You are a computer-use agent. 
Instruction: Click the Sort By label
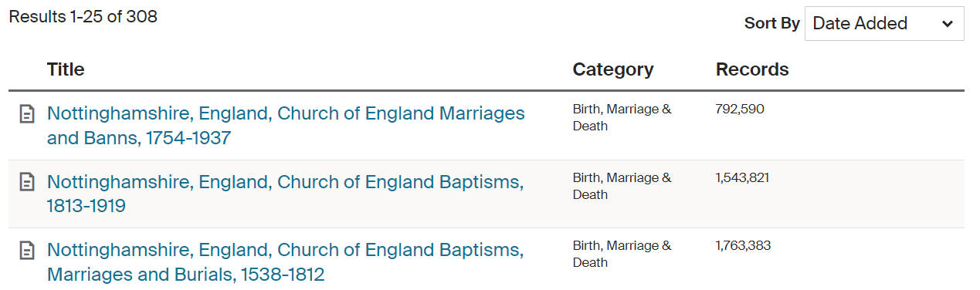(771, 23)
